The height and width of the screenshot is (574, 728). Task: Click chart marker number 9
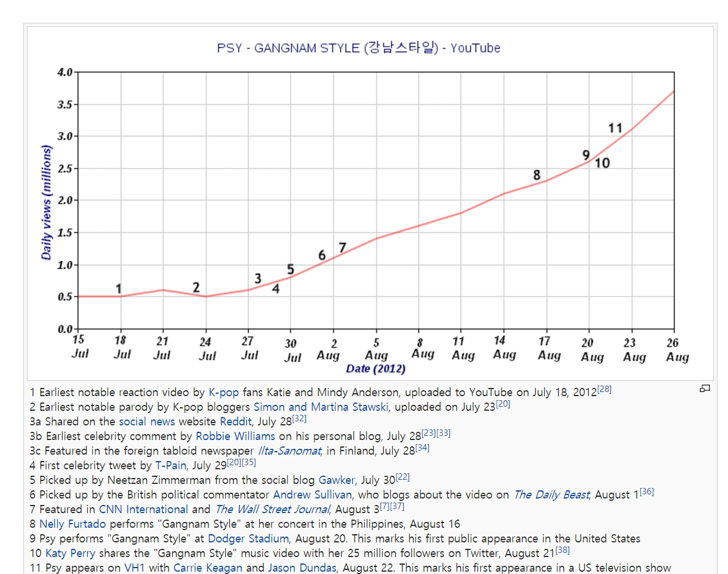586,155
